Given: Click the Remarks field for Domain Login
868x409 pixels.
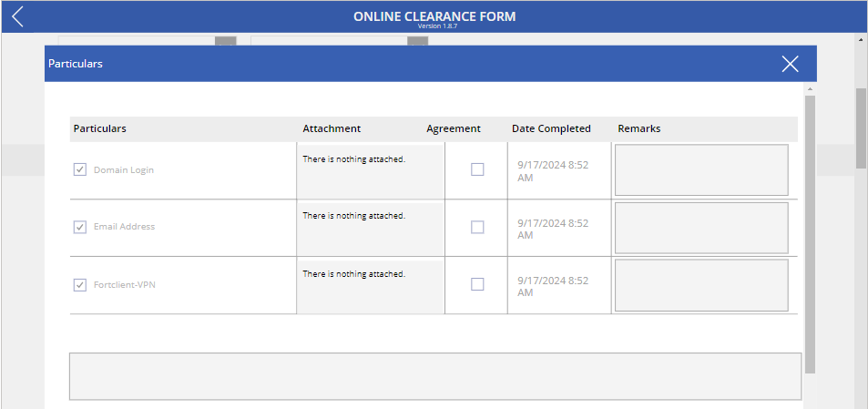Looking at the screenshot, I should pyautogui.click(x=701, y=170).
